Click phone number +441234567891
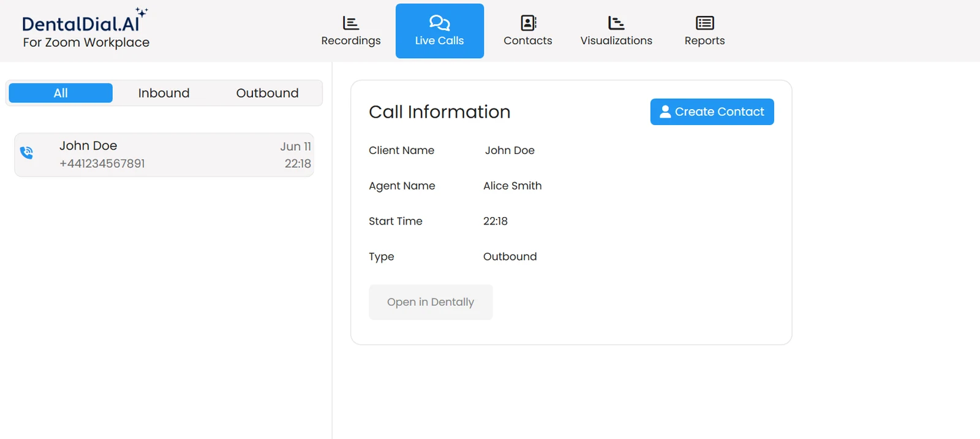Viewport: 980px width, 439px height. 102,164
